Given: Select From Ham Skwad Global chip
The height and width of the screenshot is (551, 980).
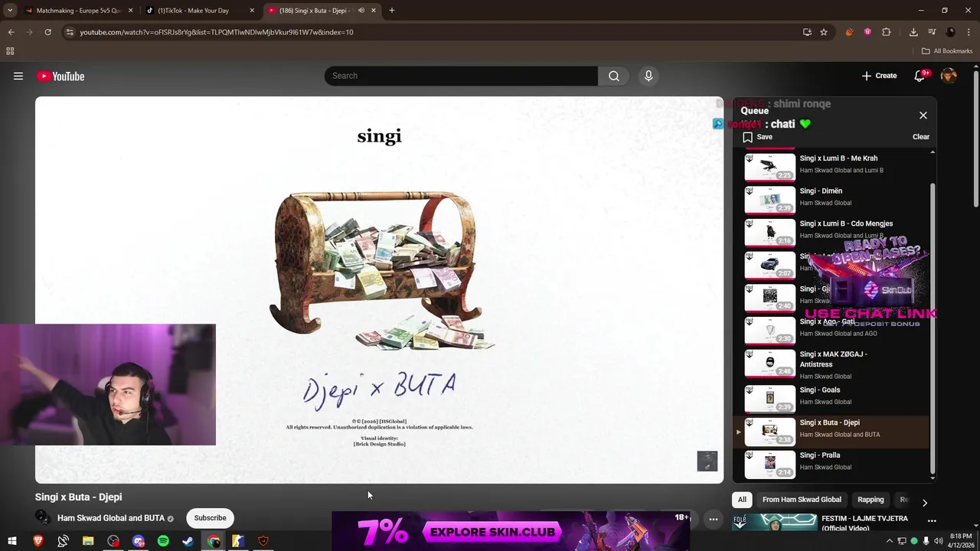Looking at the screenshot, I should [x=802, y=500].
